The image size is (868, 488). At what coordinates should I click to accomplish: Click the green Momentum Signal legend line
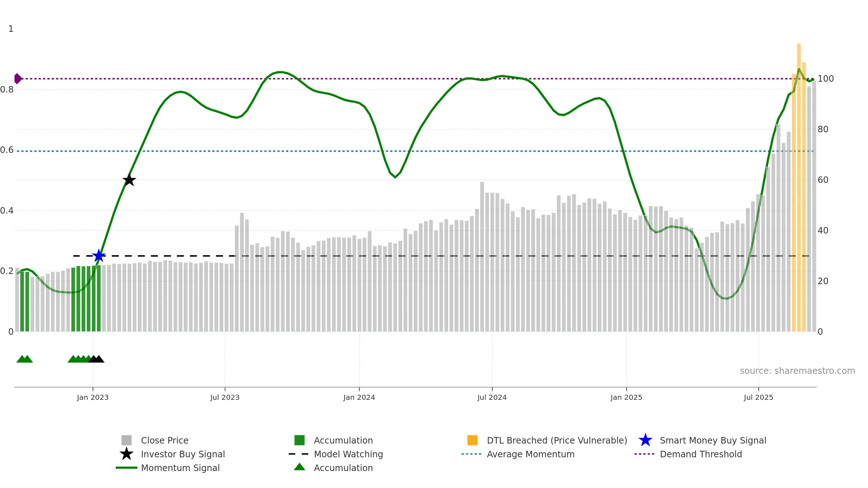click(x=127, y=467)
